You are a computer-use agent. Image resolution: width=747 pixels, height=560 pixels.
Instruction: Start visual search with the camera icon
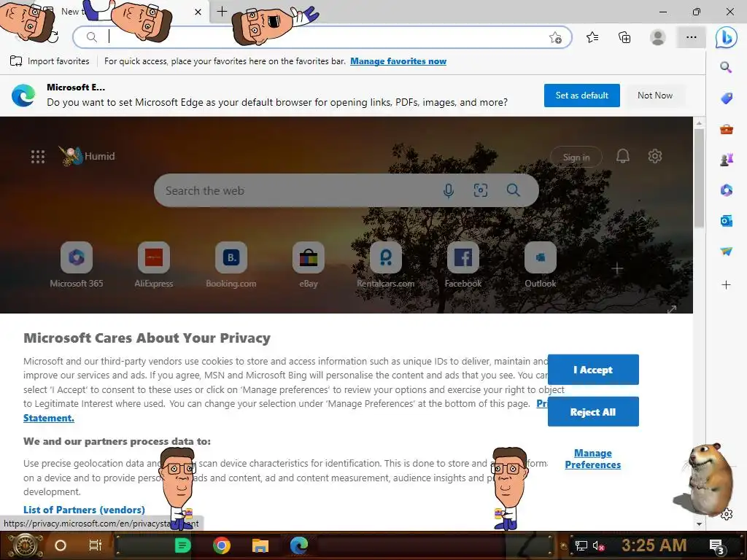[480, 190]
